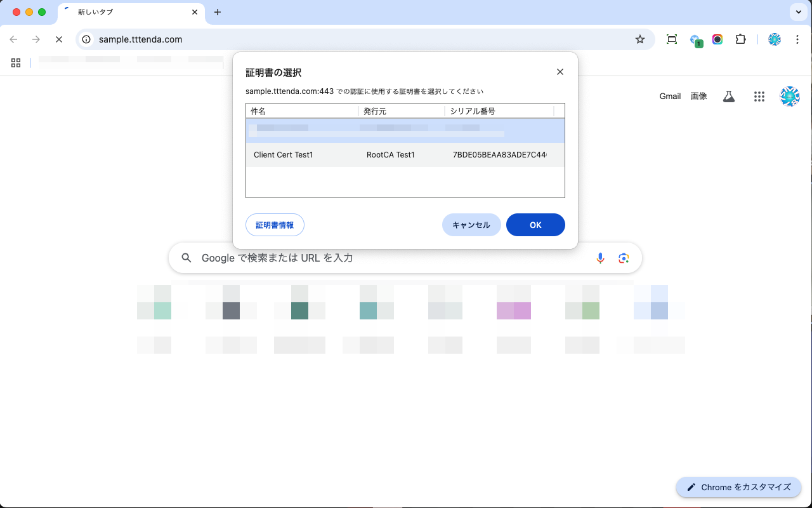
Task: Open the Google apps grid
Action: coord(759,96)
